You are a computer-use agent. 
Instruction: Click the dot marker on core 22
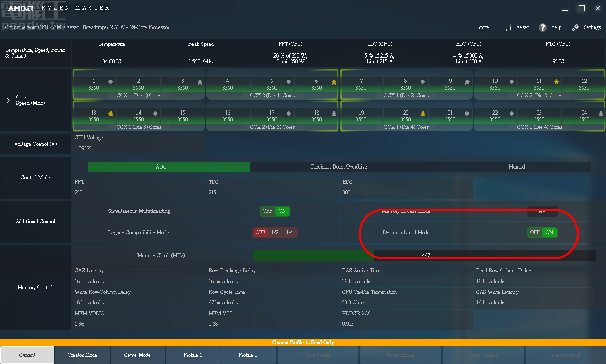pyautogui.click(x=512, y=114)
